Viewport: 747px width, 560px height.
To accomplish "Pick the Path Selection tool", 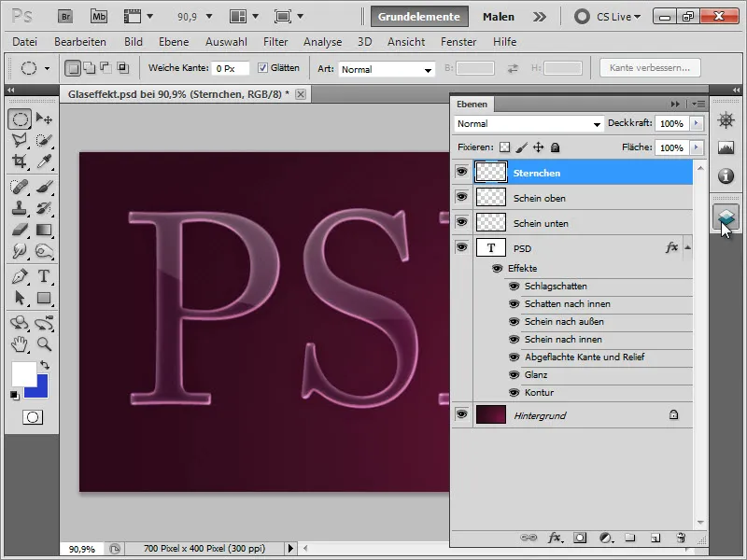I will tap(20, 298).
